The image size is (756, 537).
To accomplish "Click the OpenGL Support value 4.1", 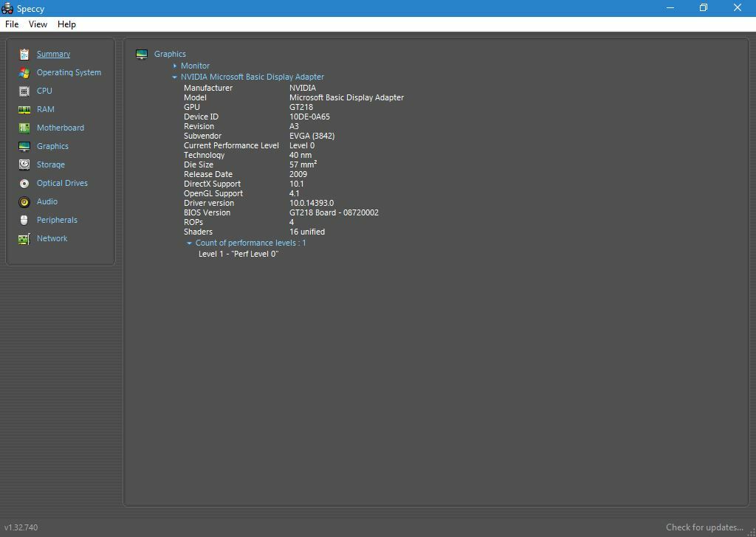I will [x=294, y=193].
